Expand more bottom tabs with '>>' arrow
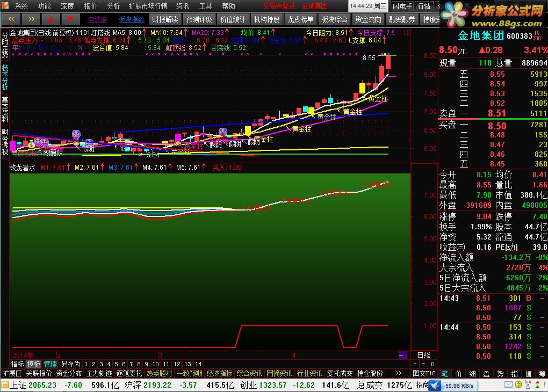The width and height of the screenshot is (548, 392). 398,373
